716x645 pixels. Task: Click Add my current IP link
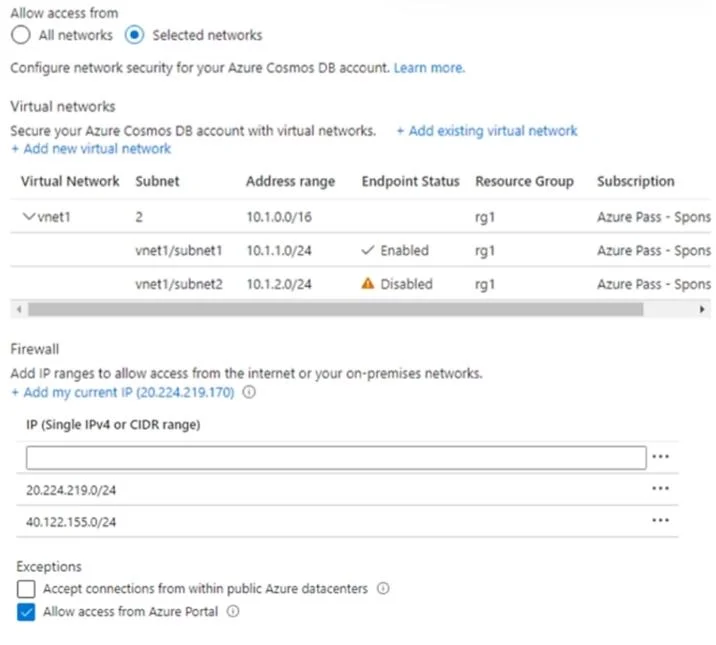click(x=123, y=392)
